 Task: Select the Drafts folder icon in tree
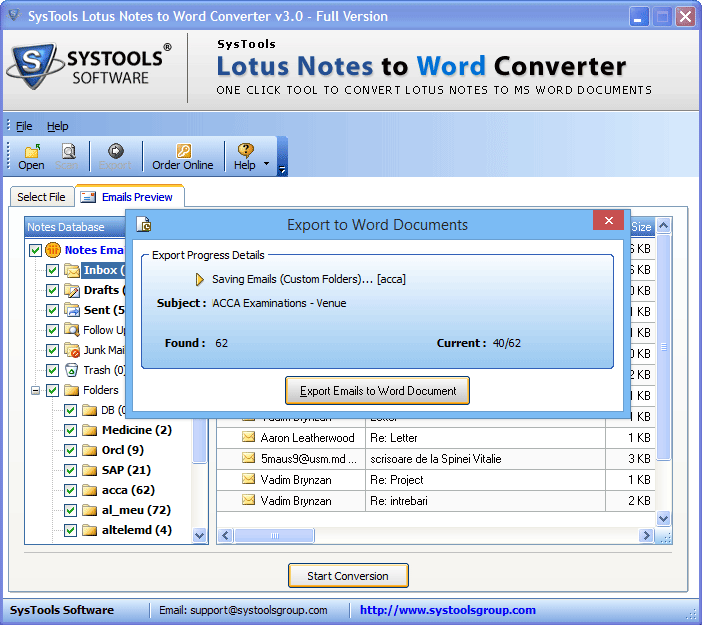pos(72,290)
